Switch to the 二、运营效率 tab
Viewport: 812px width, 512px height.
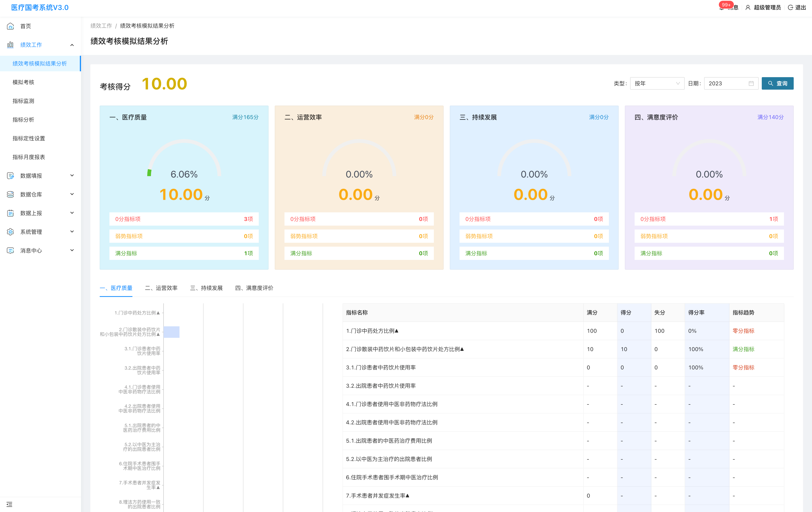tap(161, 288)
